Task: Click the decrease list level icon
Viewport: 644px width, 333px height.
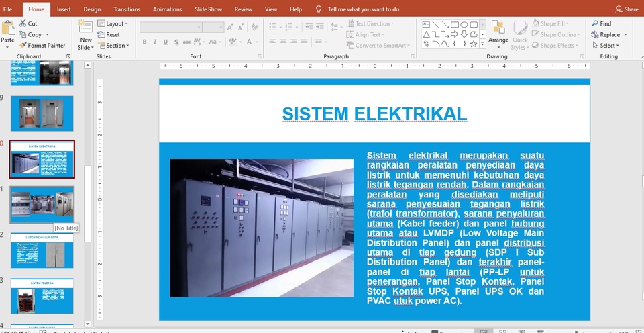Action: (309, 27)
